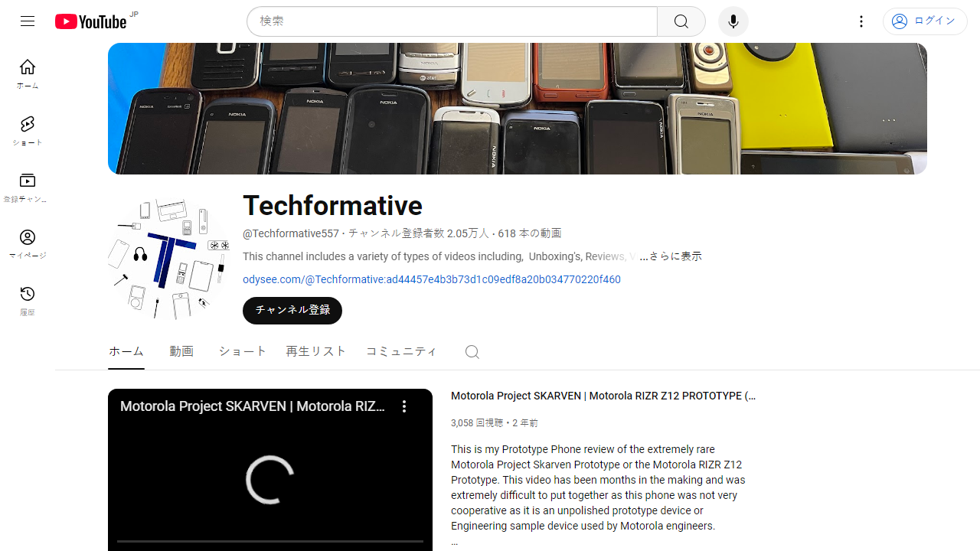This screenshot has height=551, width=980.
Task: Click the magnifier search button
Action: 681,21
